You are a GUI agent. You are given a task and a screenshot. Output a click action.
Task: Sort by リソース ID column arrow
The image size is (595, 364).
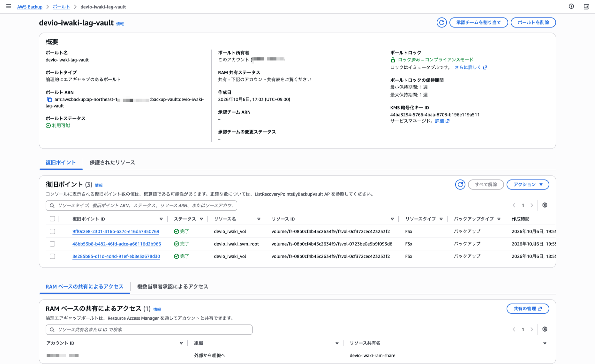pos(392,219)
